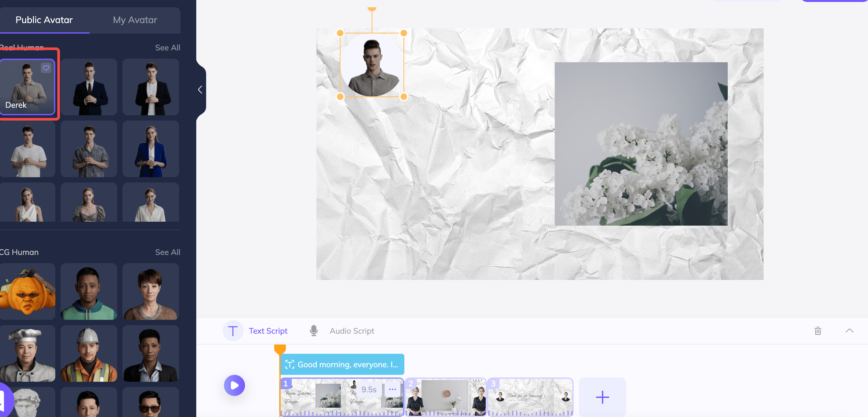Collapse the script timeline panel
The height and width of the screenshot is (417, 868).
[x=850, y=331]
